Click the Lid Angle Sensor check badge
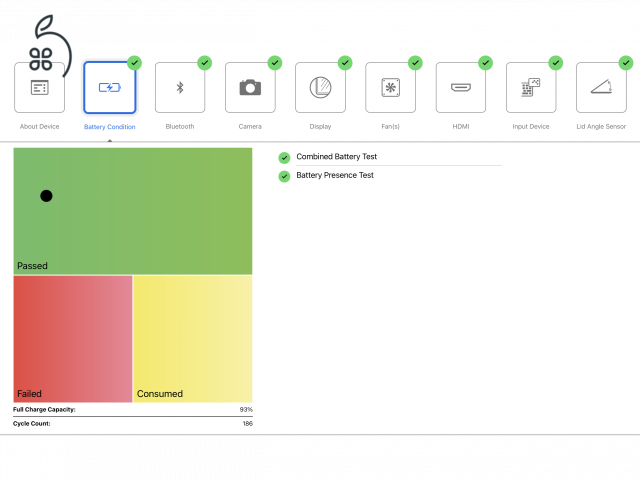 coord(626,63)
